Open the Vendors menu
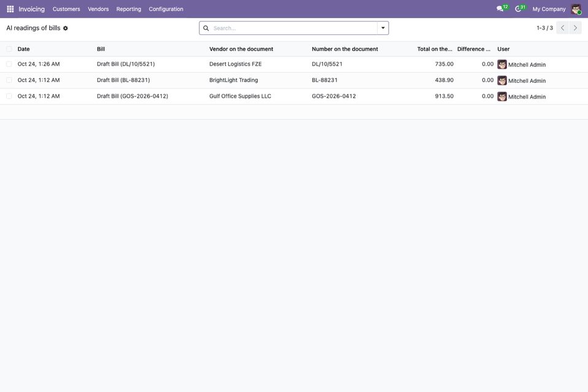This screenshot has width=588, height=392. coord(98,9)
